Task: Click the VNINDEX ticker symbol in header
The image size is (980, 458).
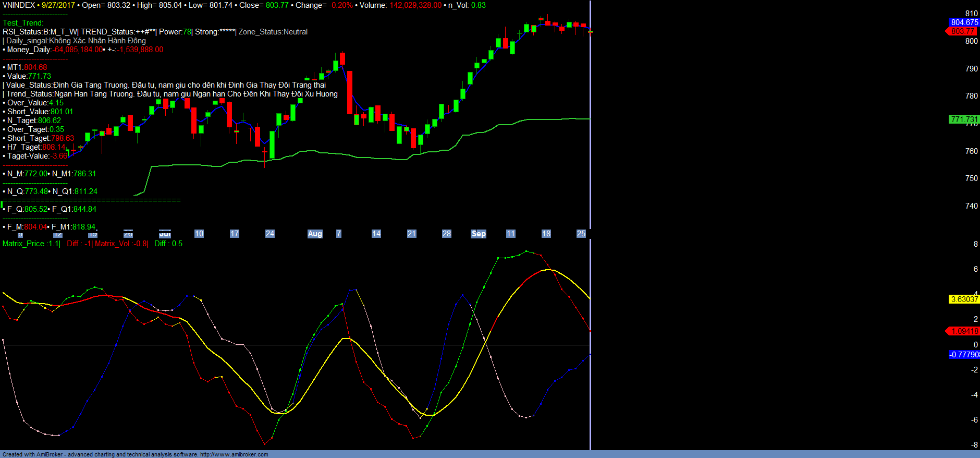Action: click(x=19, y=5)
